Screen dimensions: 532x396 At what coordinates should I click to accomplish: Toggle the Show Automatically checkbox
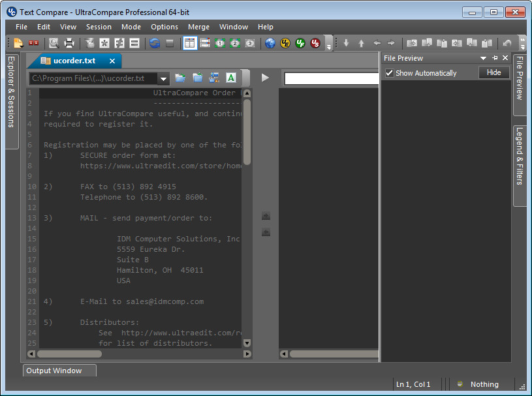pos(390,73)
